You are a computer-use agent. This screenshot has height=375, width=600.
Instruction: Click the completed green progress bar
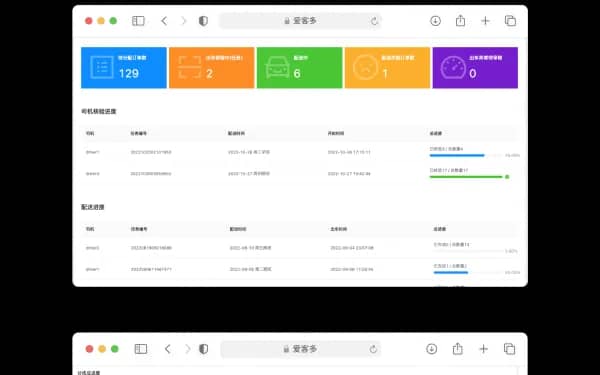(x=466, y=177)
